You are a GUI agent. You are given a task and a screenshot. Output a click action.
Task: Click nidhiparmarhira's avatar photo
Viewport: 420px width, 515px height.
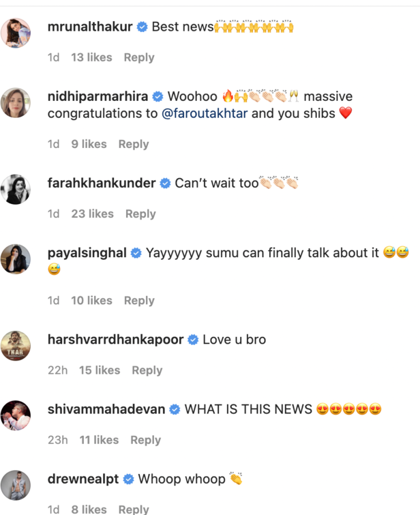coord(16,102)
